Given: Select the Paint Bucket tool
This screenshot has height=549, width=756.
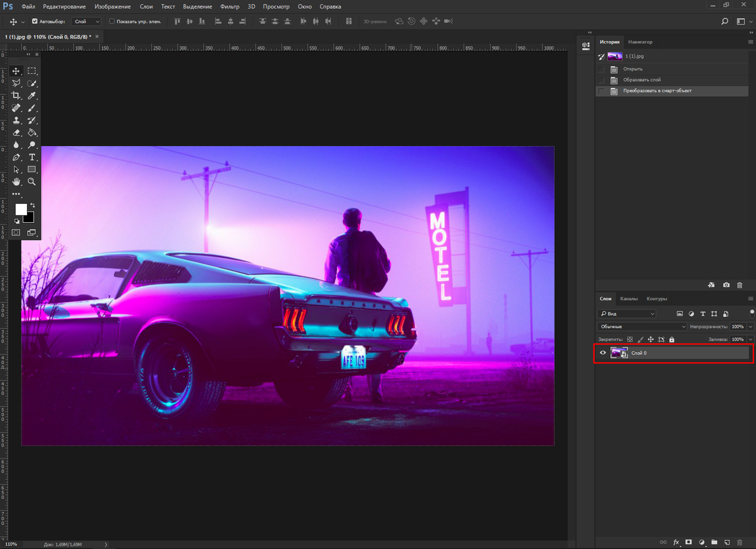Looking at the screenshot, I should (x=31, y=132).
